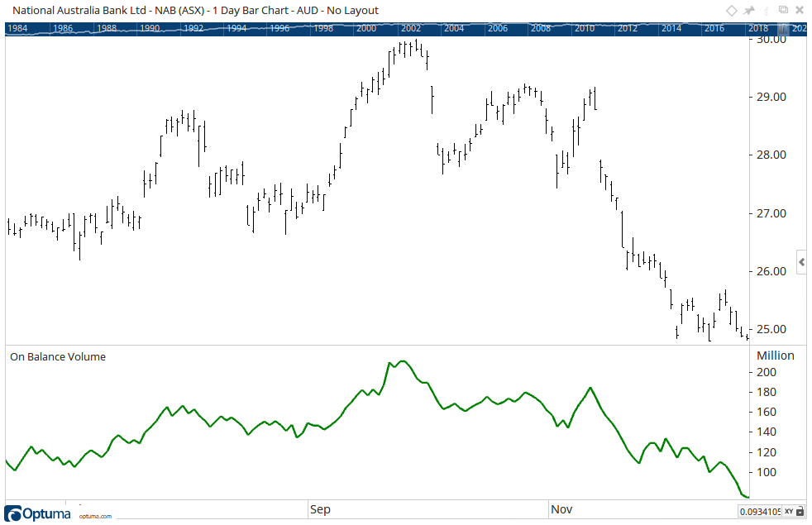Click the On Balance Volume indicator label

point(58,356)
